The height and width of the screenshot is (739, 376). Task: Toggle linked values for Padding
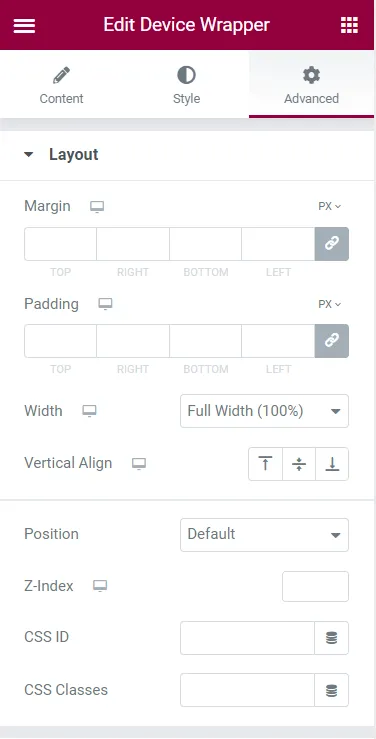pyautogui.click(x=332, y=341)
